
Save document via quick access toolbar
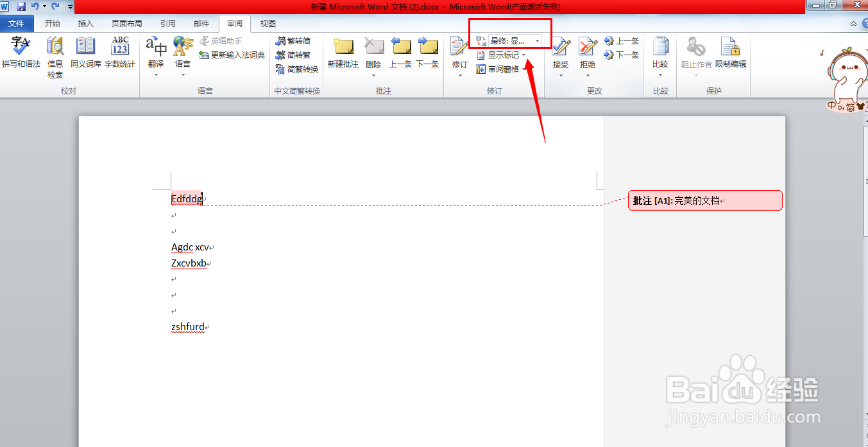coord(21,6)
